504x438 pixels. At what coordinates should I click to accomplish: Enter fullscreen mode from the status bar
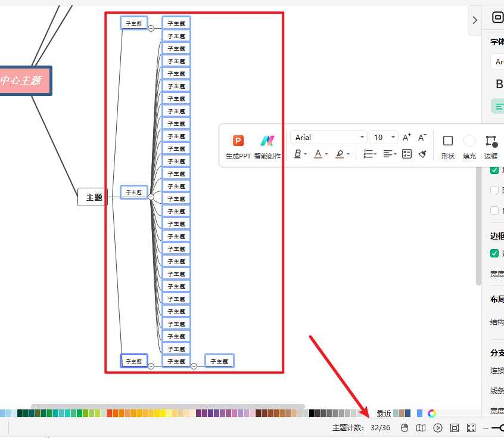(471, 428)
